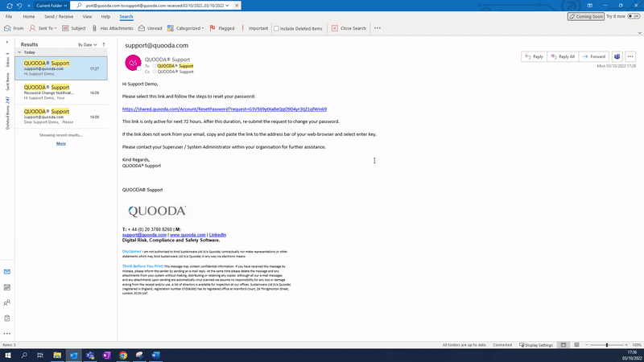Viewport: 644px width, 362px height.
Task: Open Categorized dropdown
Action: [x=186, y=28]
